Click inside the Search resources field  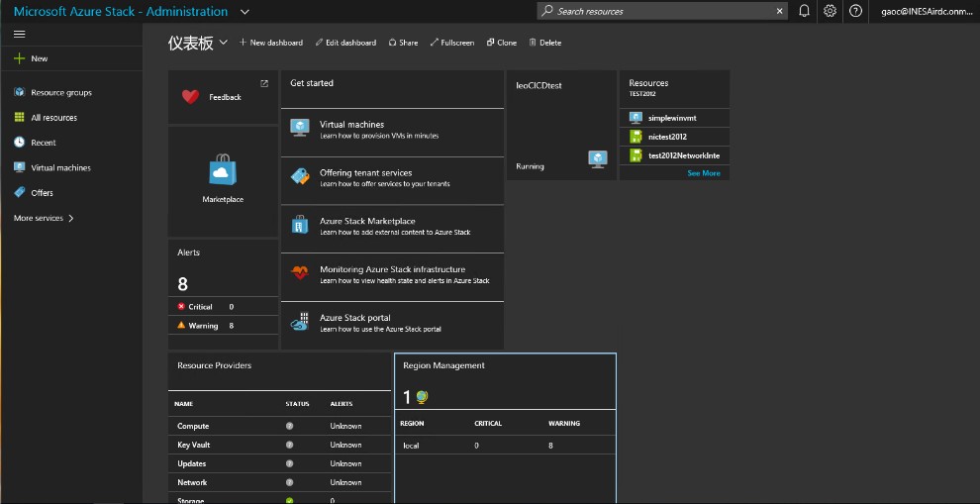click(662, 11)
